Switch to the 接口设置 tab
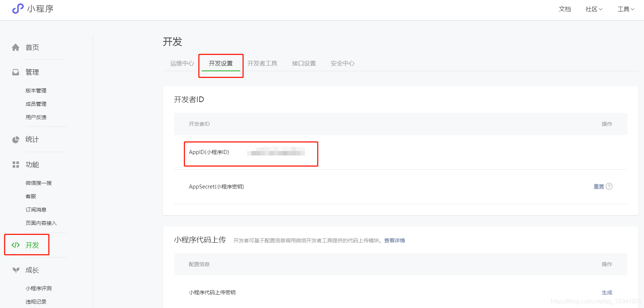Viewport: 644px width, 308px height. click(x=304, y=63)
